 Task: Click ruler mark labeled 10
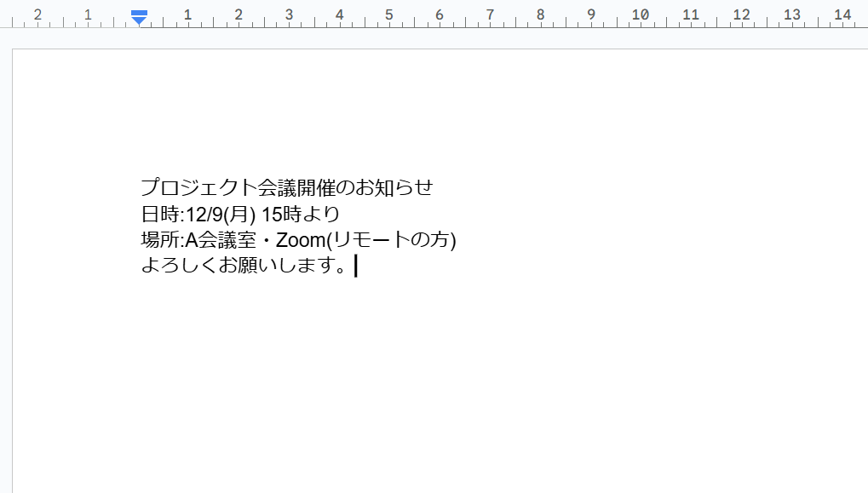641,15
